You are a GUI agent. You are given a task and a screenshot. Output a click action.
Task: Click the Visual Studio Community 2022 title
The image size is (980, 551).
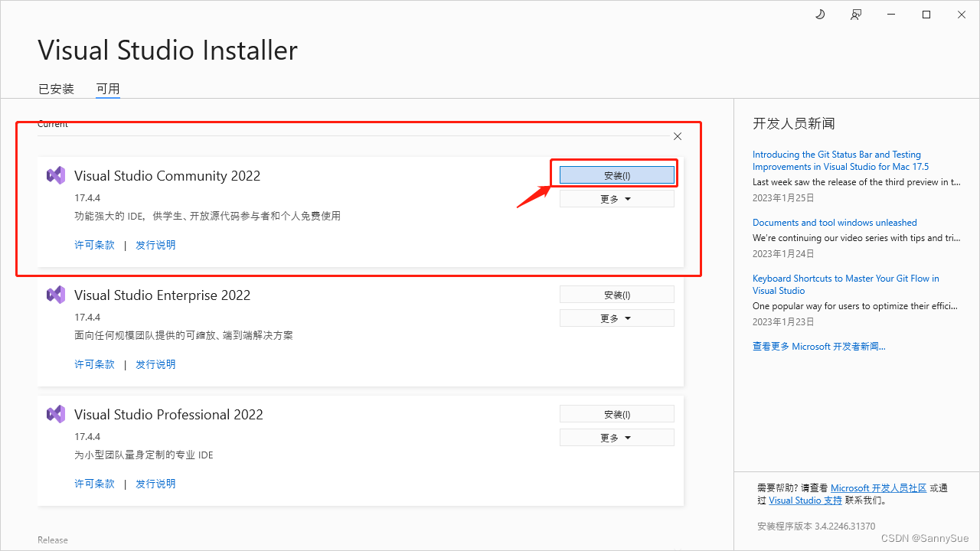[167, 176]
